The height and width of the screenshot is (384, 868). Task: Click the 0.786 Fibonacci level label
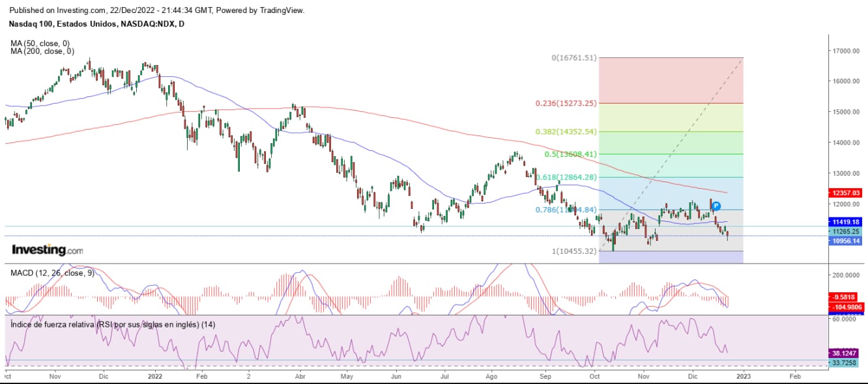point(566,210)
